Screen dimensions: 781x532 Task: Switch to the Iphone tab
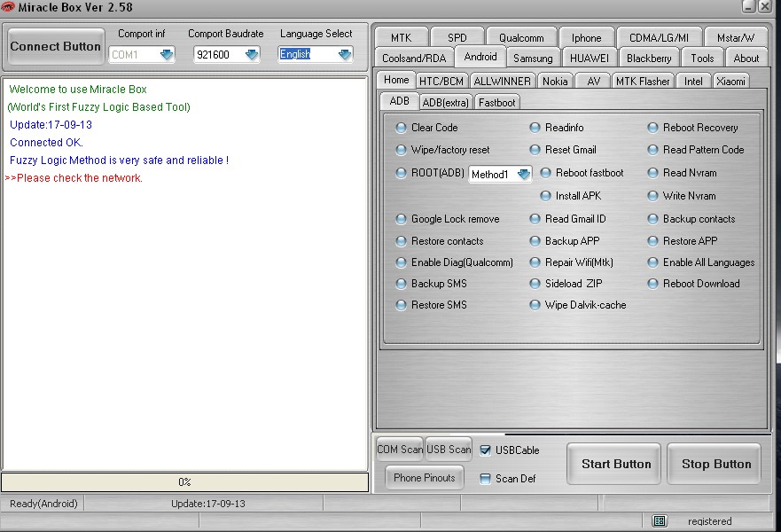tap(586, 38)
